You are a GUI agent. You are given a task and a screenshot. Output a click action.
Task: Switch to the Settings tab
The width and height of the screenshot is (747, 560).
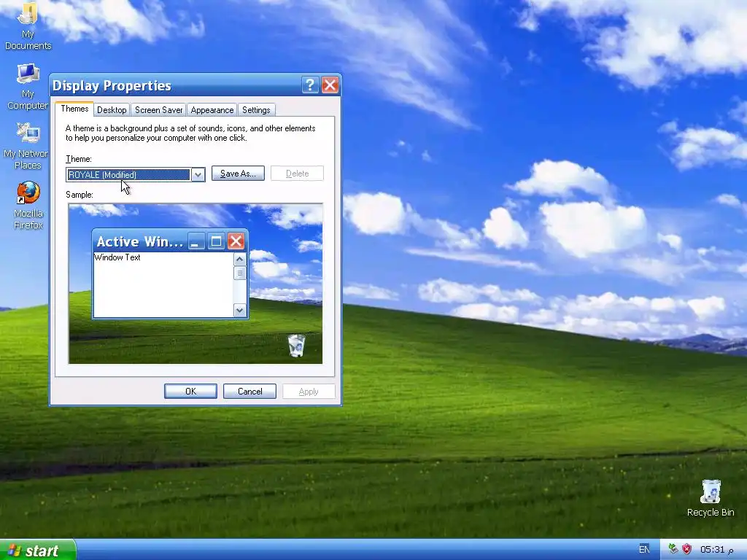[256, 110]
